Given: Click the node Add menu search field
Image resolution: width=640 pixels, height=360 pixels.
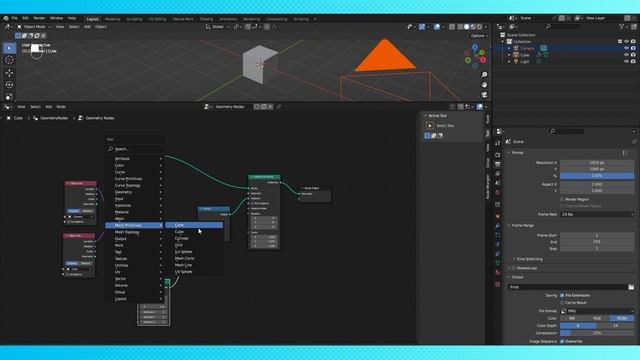Looking at the screenshot, I should coord(136,149).
